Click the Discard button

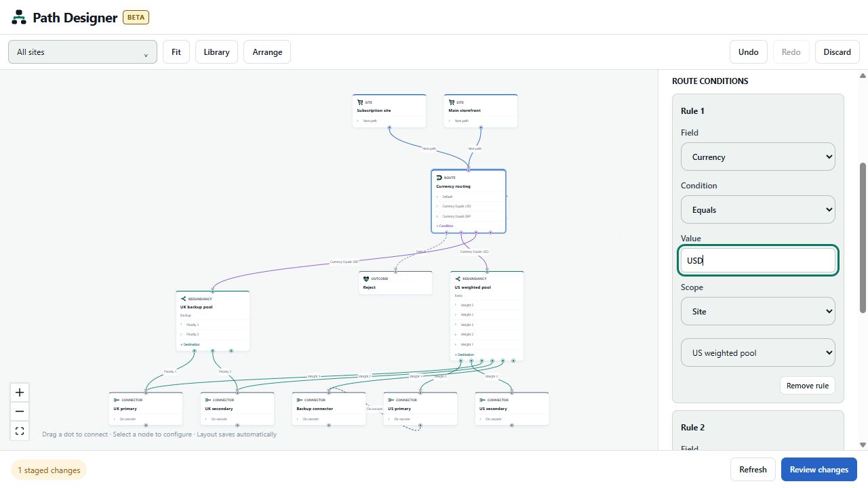(837, 52)
